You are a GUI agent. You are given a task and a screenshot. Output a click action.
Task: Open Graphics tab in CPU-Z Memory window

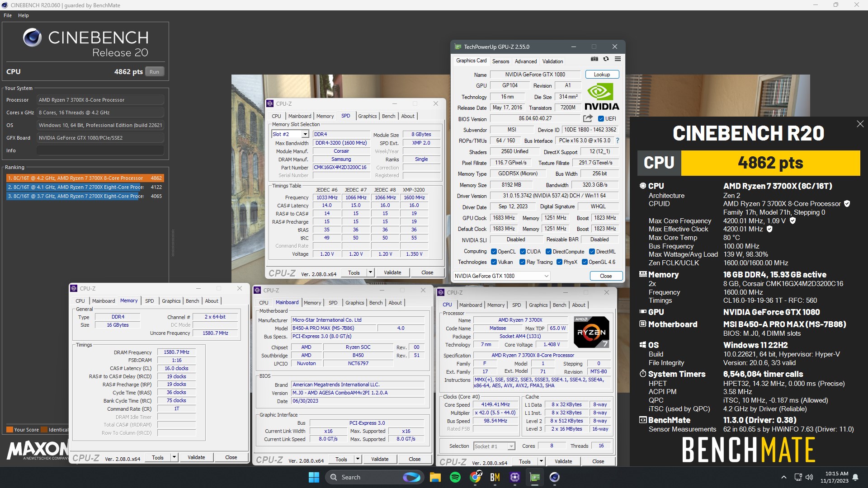(171, 301)
